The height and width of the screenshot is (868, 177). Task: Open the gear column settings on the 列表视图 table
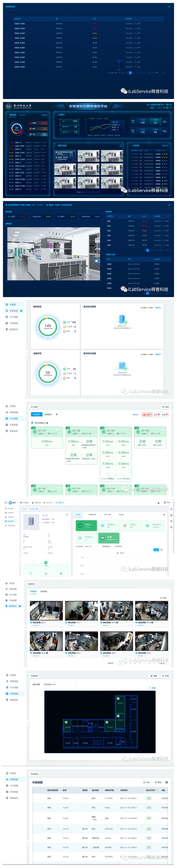[x=167, y=782]
